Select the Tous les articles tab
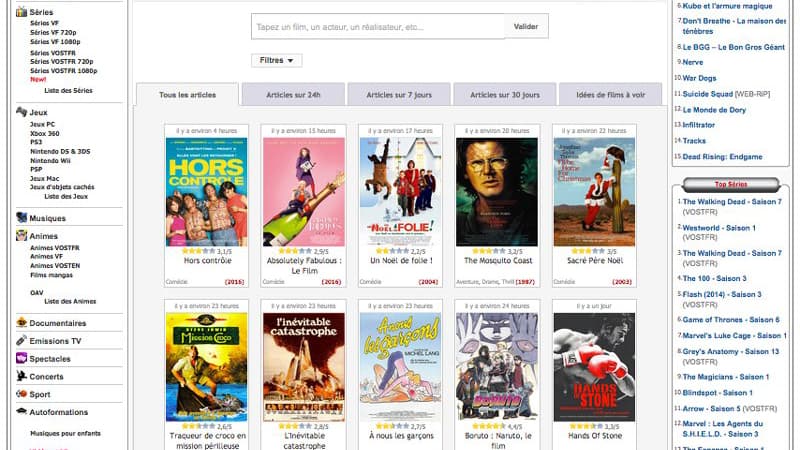800x450 pixels. pos(187,95)
